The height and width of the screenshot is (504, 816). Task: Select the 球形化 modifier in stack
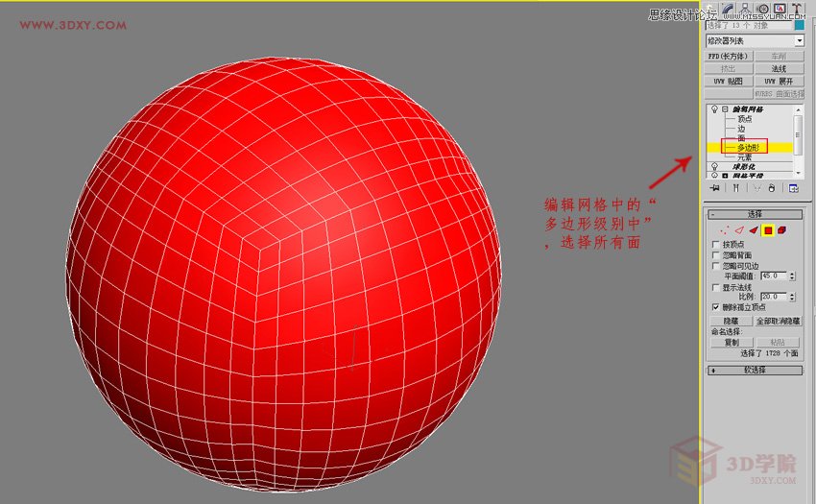[x=744, y=167]
